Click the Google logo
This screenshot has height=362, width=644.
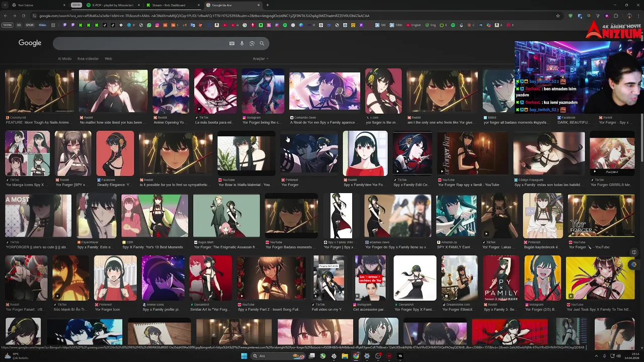coord(30,43)
